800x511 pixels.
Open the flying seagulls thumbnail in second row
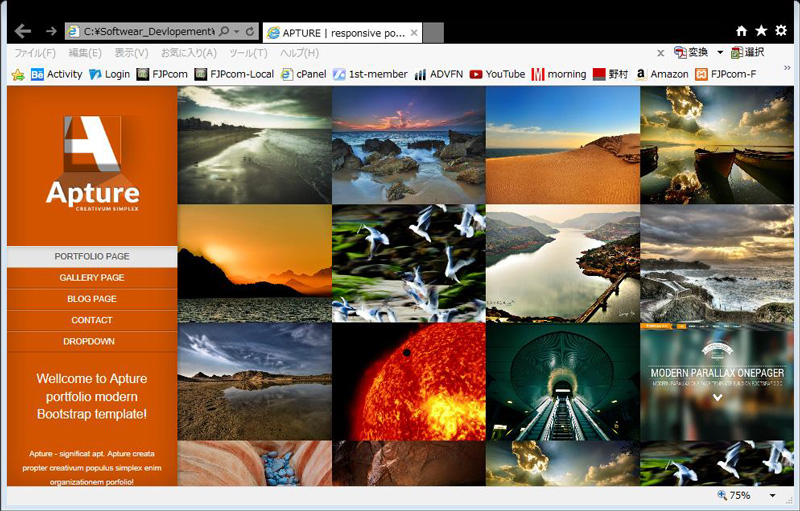(409, 263)
